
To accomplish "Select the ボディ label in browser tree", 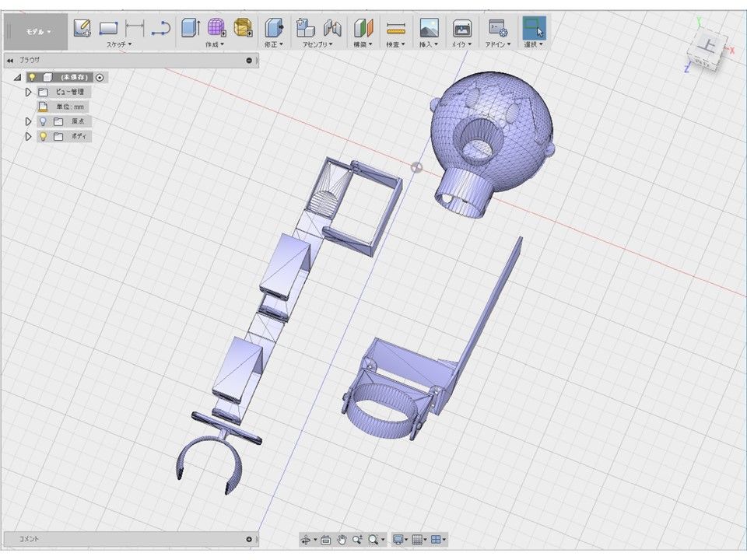I will click(79, 137).
